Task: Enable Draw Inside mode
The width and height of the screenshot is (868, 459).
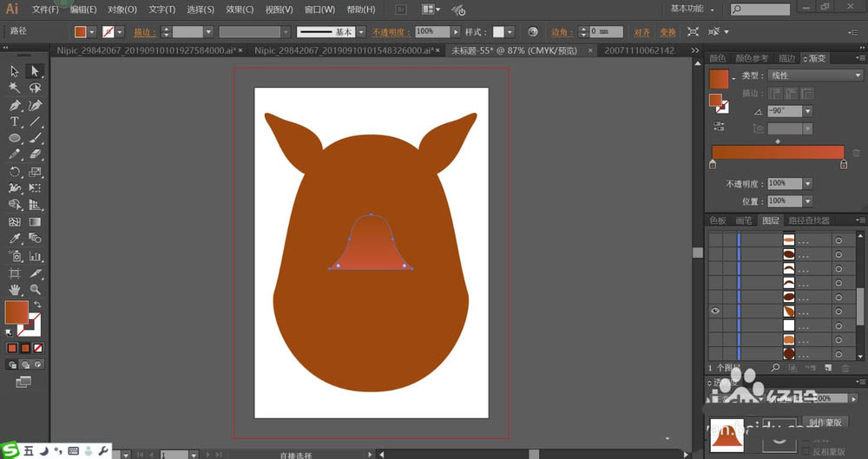Action: point(38,364)
